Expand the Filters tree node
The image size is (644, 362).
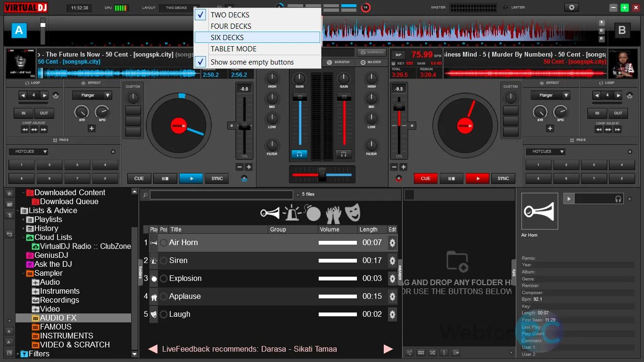pyautogui.click(x=17, y=354)
